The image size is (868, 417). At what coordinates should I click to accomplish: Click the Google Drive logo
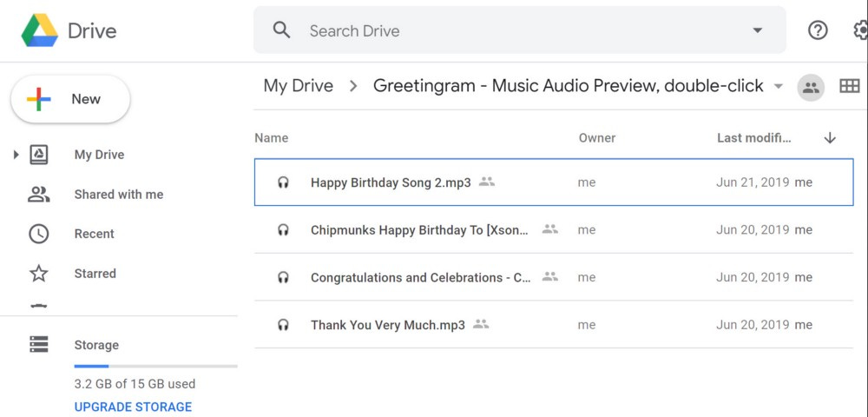[x=40, y=30]
